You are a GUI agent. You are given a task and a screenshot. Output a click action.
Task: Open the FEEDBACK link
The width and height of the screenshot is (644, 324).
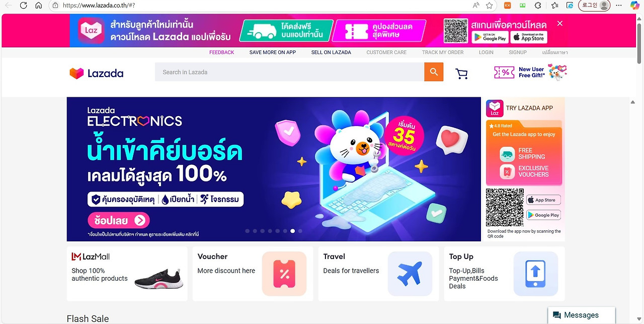coord(222,52)
